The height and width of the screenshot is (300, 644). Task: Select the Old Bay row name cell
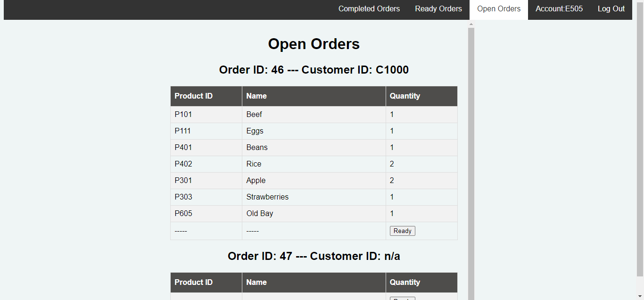[260, 213]
